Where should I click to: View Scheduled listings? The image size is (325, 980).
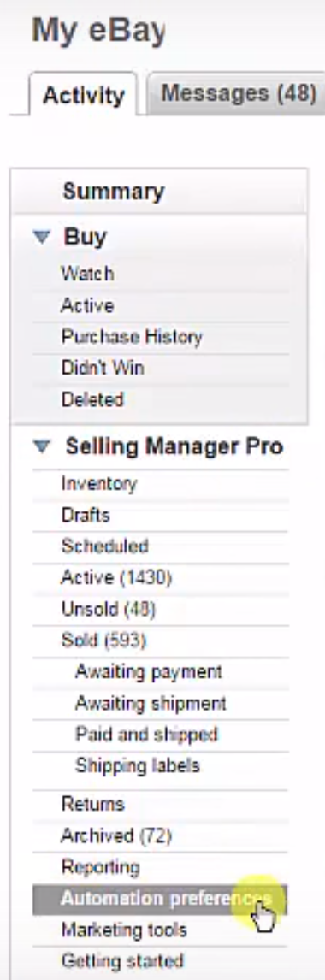coord(104,546)
